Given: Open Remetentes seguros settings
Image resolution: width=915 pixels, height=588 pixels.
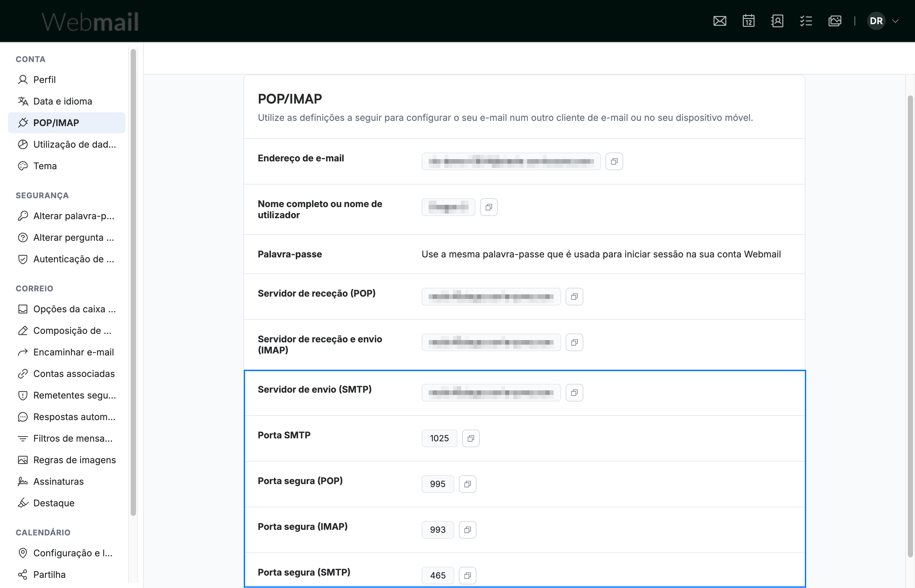Looking at the screenshot, I should point(66,395).
